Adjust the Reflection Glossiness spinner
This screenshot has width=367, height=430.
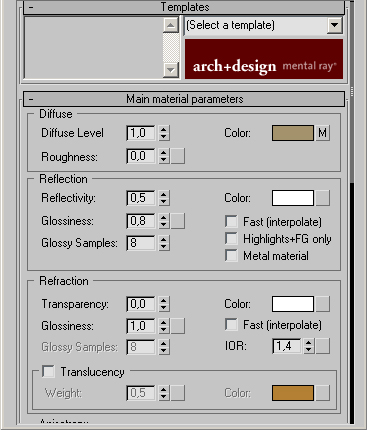click(x=164, y=221)
